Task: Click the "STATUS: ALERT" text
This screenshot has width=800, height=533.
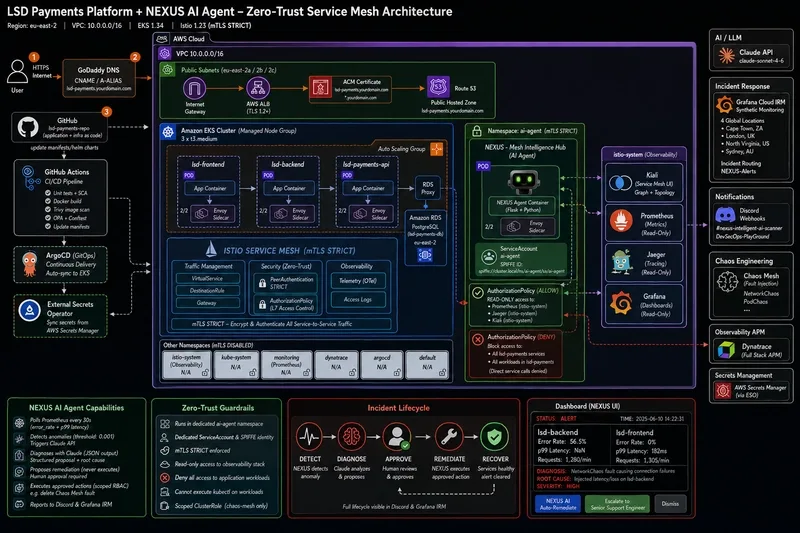Action: pyautogui.click(x=556, y=418)
